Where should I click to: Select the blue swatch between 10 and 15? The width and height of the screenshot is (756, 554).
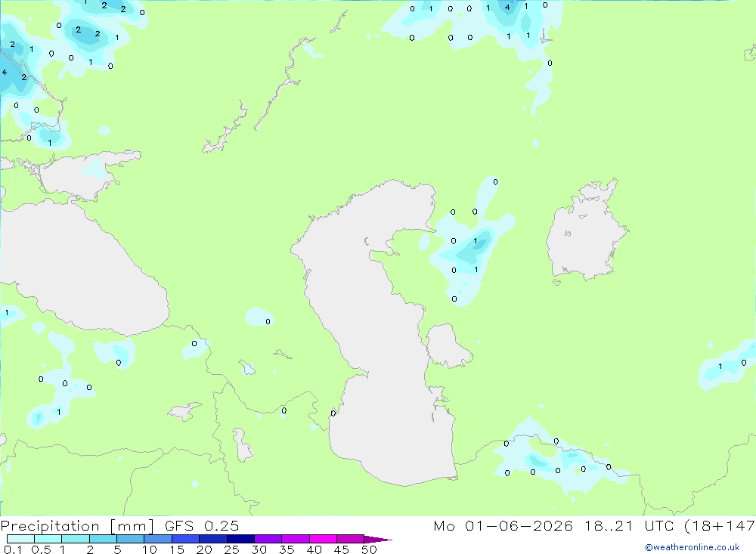point(158,539)
